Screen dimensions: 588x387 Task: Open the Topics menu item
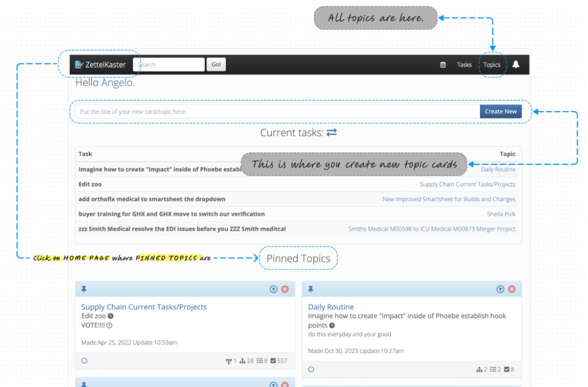tap(492, 65)
